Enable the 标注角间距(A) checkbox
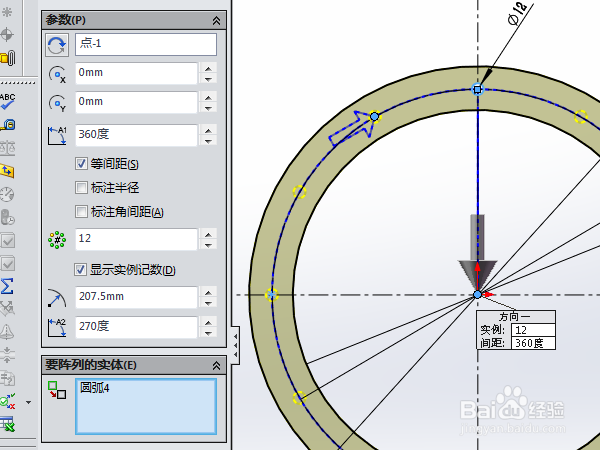600x450 pixels. 81,211
